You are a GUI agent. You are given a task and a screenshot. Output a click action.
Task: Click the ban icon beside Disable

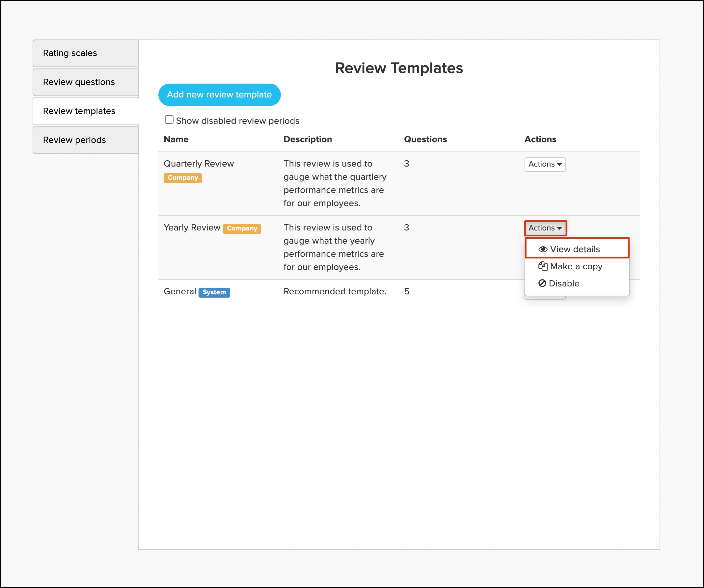[x=542, y=283]
